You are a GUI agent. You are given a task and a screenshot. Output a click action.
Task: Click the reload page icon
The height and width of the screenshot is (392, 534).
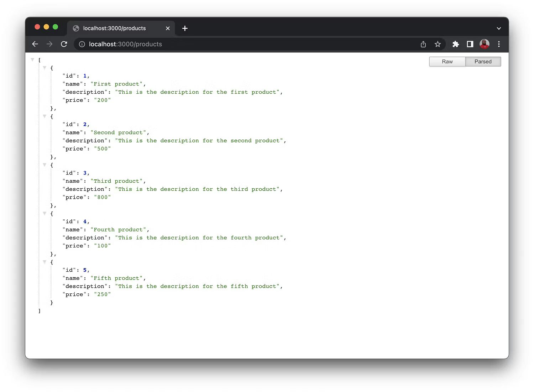tap(64, 44)
